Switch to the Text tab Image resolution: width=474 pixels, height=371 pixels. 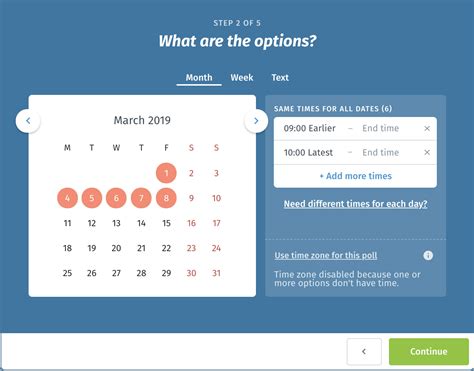pos(280,78)
